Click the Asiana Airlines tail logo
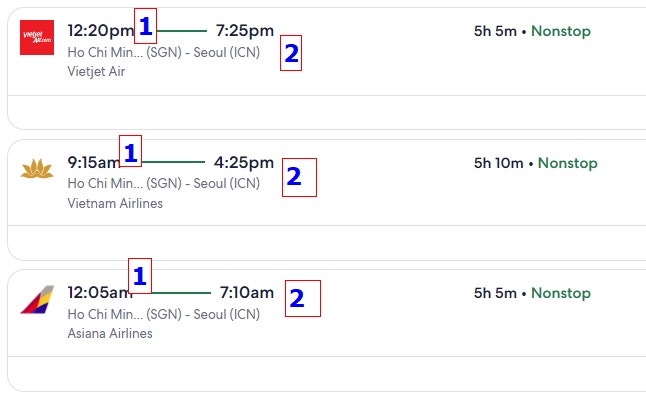The image size is (646, 396). (37, 300)
